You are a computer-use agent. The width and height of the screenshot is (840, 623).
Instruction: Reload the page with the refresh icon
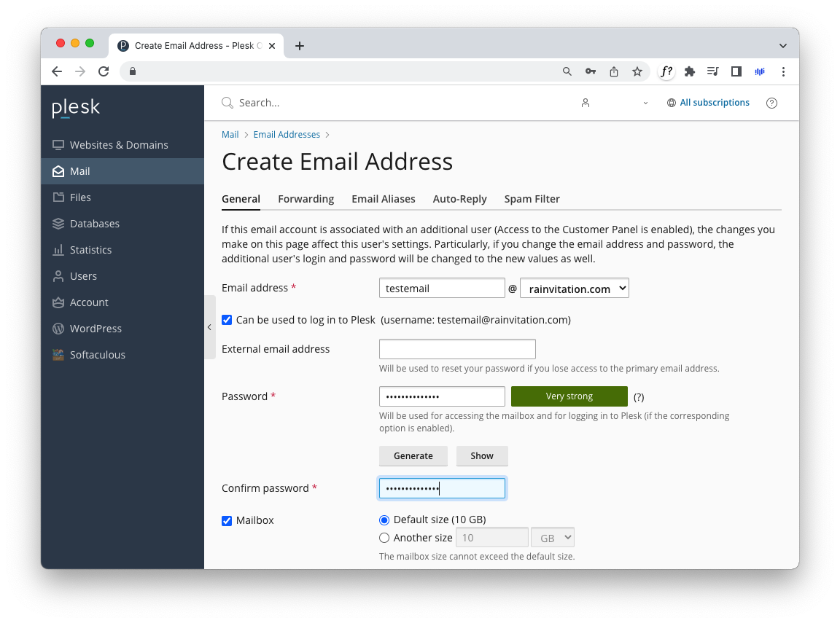104,71
